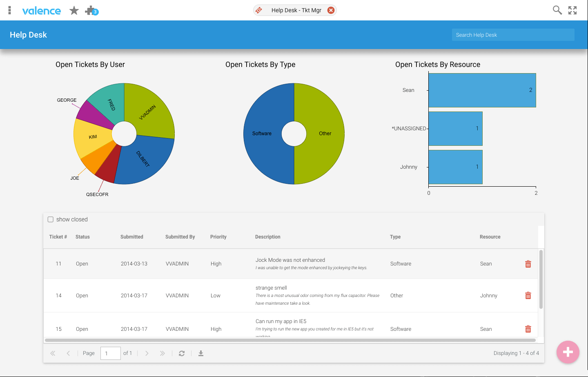Screen dimensions: 588x377
Task: Open the three-dot main menu
Action: [x=9, y=10]
